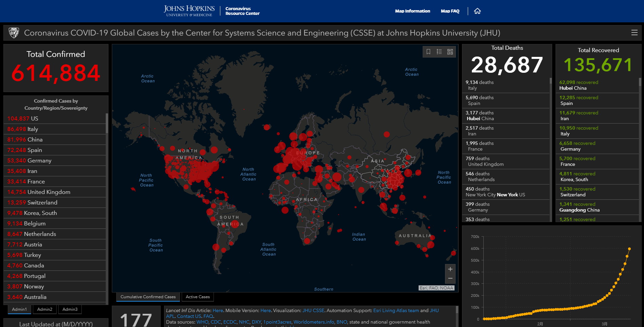644x327 pixels.
Task: Open the map bookmarks icon
Action: tap(428, 51)
